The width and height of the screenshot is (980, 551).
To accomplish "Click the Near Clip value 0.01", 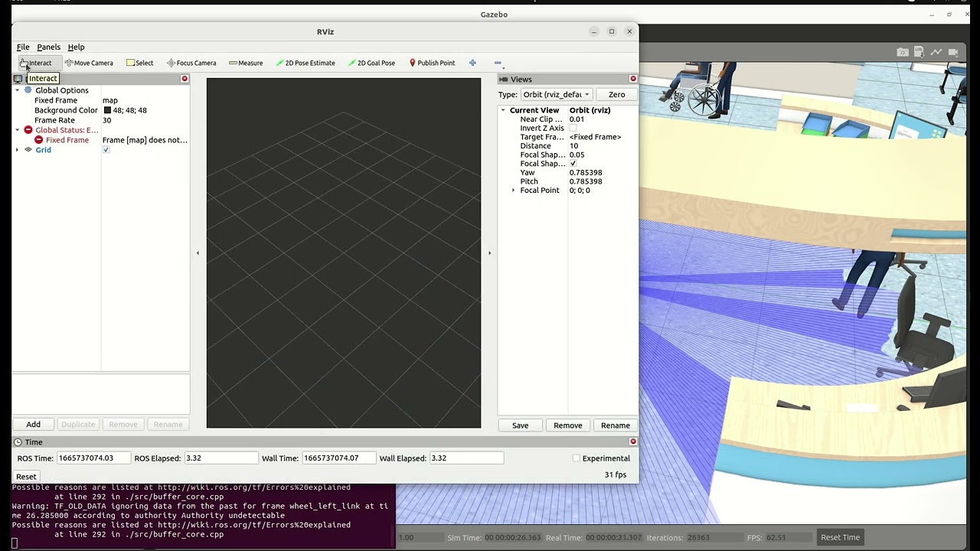I will 577,119.
